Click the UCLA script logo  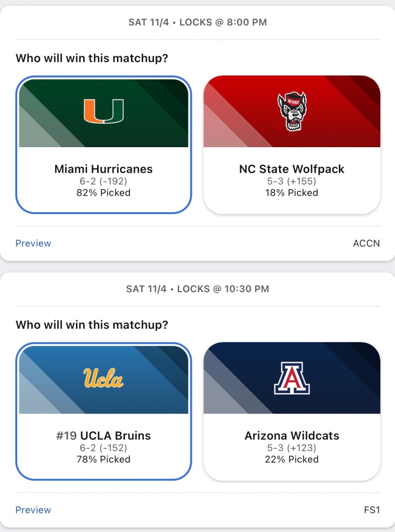[x=103, y=378]
